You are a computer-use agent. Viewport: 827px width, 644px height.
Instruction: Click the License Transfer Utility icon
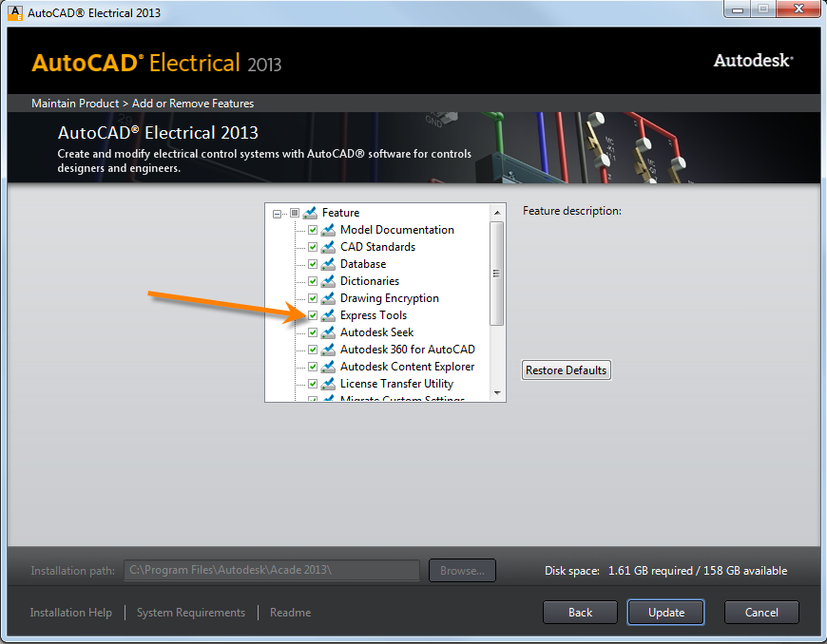[328, 384]
